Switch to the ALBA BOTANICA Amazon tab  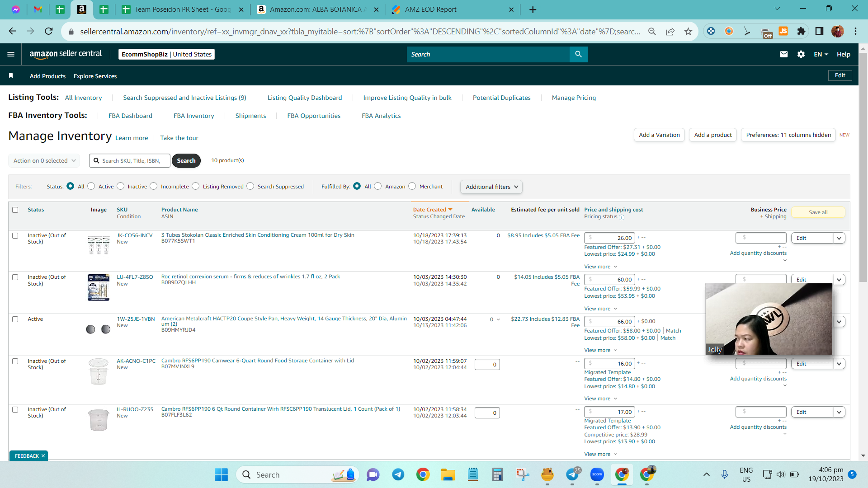tap(318, 9)
